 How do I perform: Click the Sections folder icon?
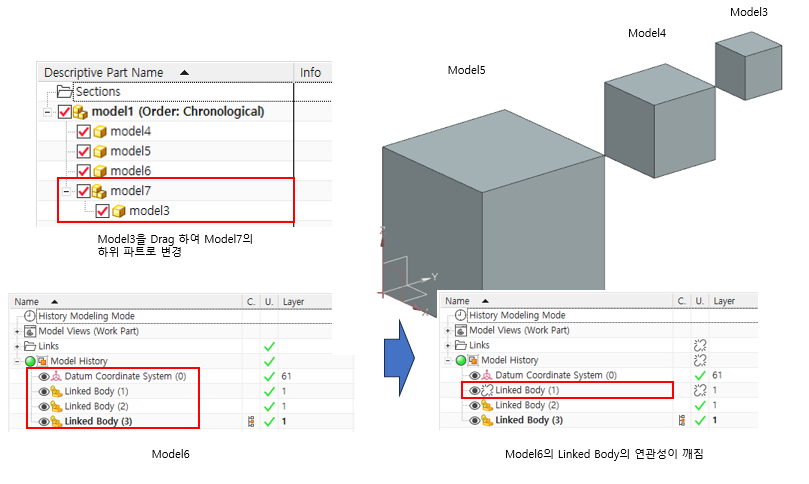[66, 92]
